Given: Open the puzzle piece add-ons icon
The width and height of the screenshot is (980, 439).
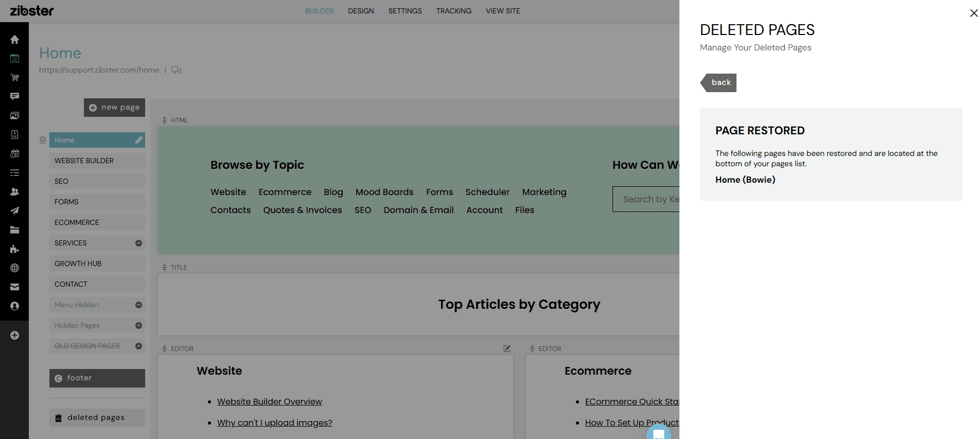Looking at the screenshot, I should (x=14, y=249).
